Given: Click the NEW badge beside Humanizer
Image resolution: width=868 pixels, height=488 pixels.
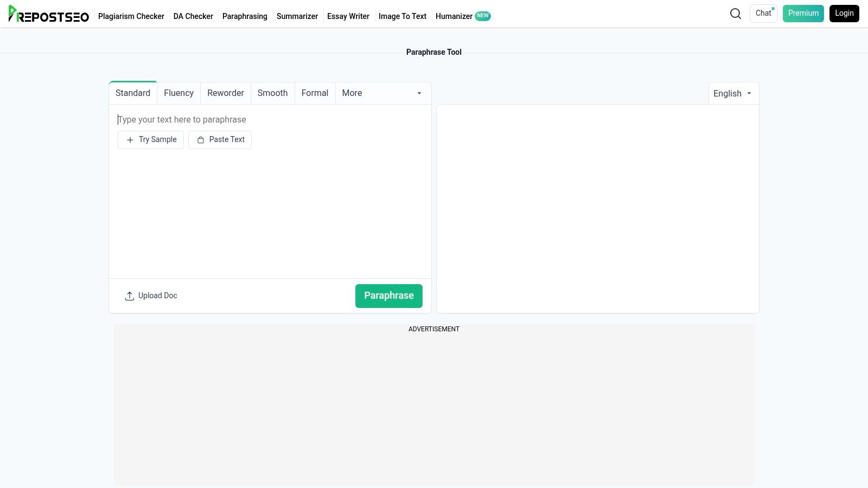Looking at the screenshot, I should coord(483,16).
